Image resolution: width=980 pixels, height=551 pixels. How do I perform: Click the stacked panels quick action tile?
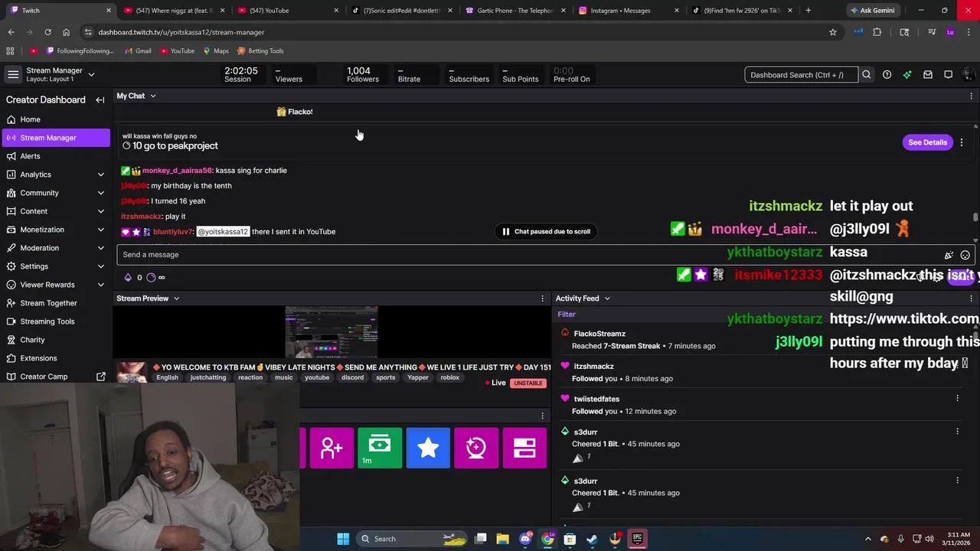(524, 448)
